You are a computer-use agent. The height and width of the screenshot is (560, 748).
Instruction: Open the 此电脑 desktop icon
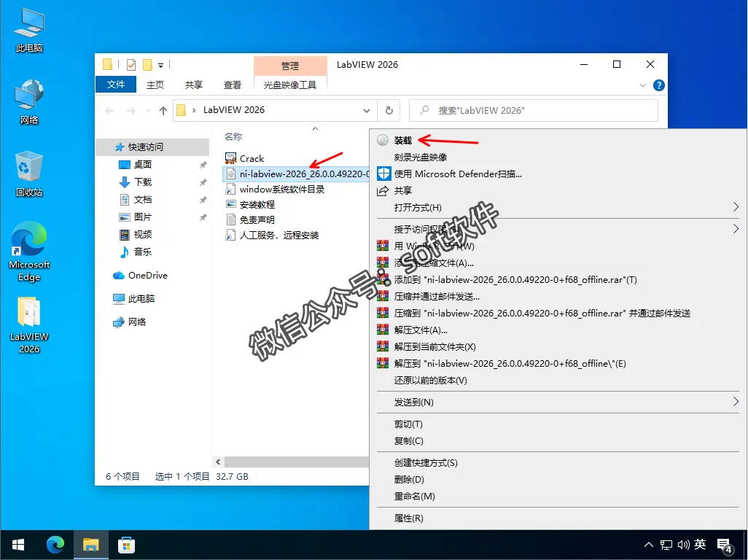pos(29,30)
